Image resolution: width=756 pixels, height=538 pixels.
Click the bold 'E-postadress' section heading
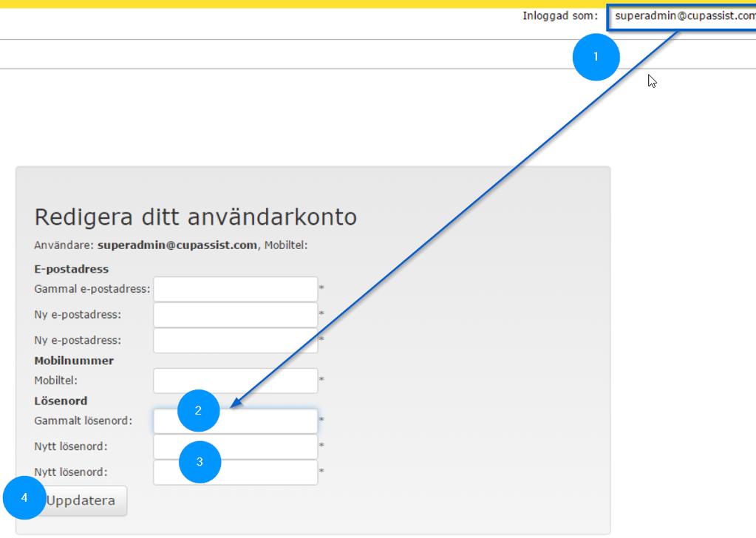(72, 269)
